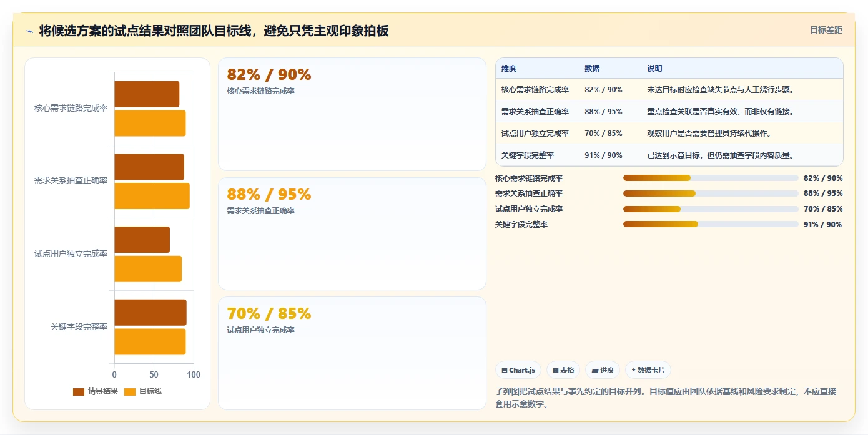This screenshot has height=435, width=868.
Task: Click the 试点用户独立完成率 label on the chart axis
Action: point(71,254)
